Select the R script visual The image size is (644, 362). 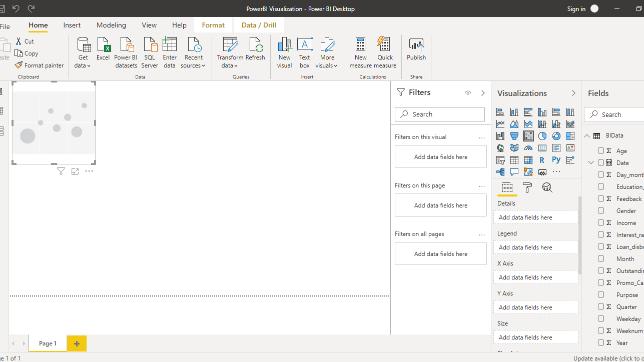(542, 160)
